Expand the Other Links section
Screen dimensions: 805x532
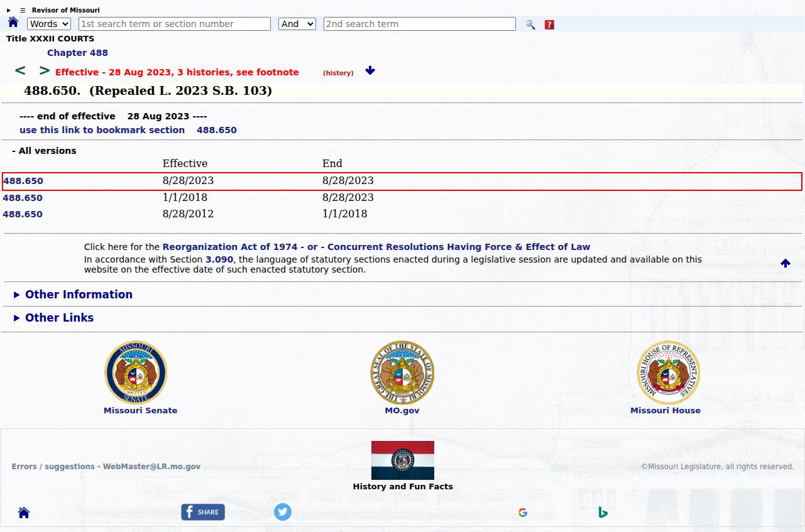53,318
